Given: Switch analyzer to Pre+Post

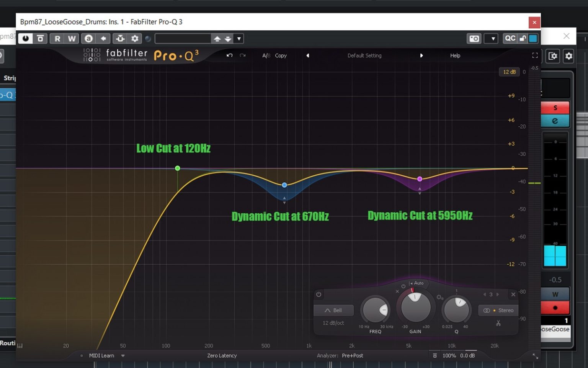Looking at the screenshot, I should (353, 355).
